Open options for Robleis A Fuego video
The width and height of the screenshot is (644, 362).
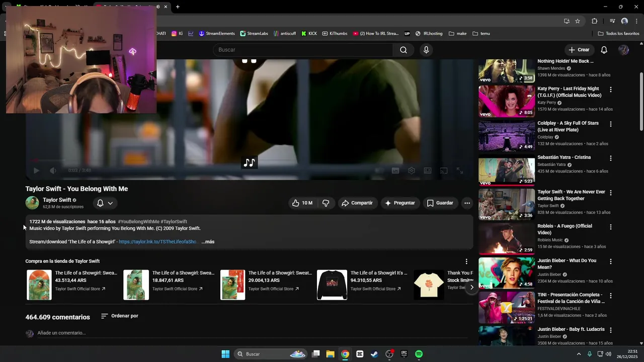click(x=611, y=227)
